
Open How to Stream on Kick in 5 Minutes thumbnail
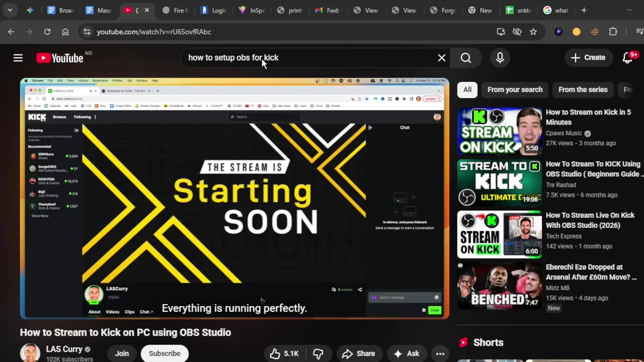(x=500, y=131)
